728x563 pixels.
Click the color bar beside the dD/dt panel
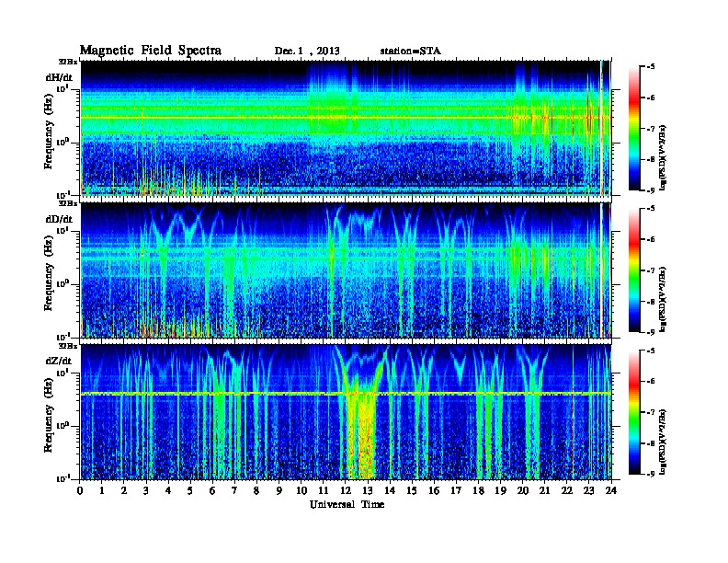pos(633,270)
